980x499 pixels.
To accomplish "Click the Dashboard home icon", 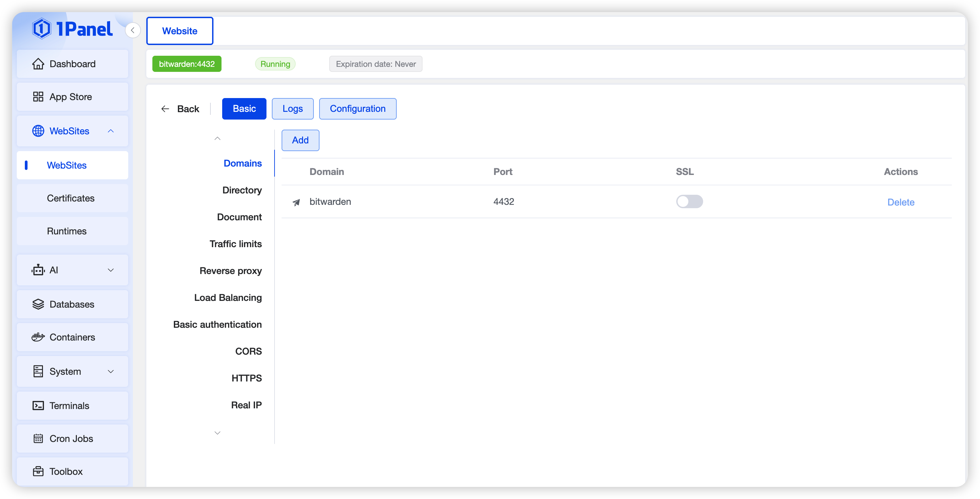I will coord(38,64).
